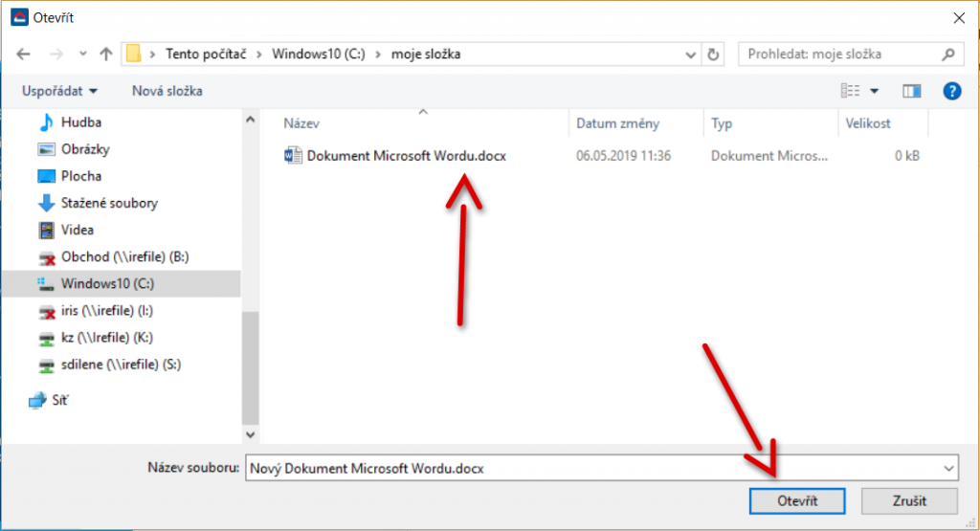Select the Windows10 (C:) drive in the sidebar
Screen dimensions: 980x531
(122, 283)
